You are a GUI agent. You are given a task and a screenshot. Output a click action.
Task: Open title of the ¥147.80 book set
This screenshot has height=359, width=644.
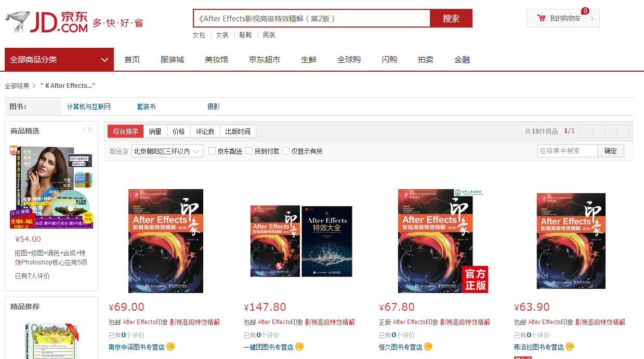click(299, 322)
